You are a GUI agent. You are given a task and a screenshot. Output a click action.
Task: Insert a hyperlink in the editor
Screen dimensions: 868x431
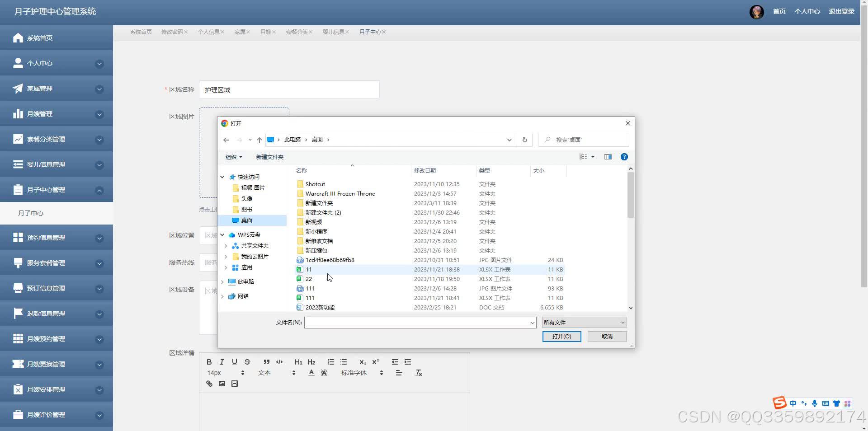tap(209, 384)
